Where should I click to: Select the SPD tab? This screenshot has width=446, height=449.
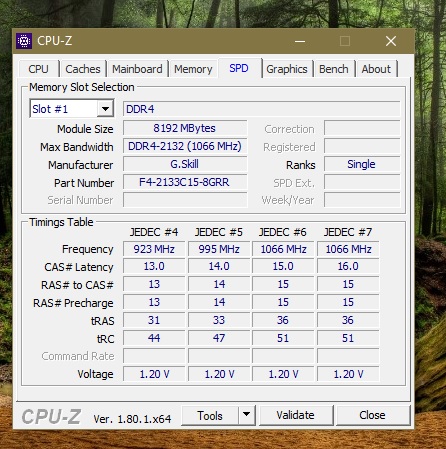239,68
